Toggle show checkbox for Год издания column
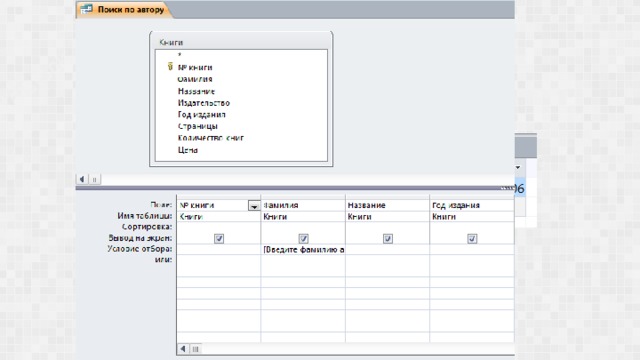 [x=472, y=238]
